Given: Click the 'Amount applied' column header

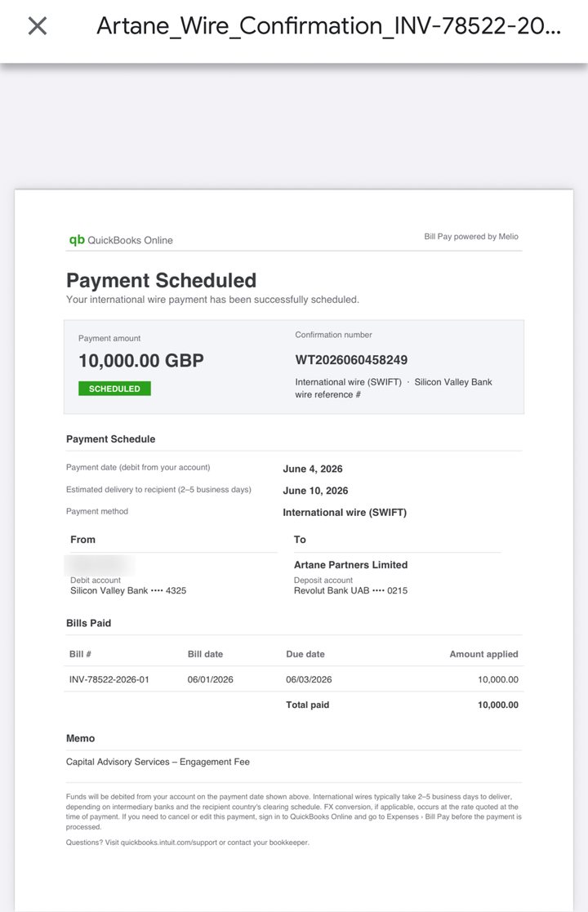Looking at the screenshot, I should tap(484, 654).
